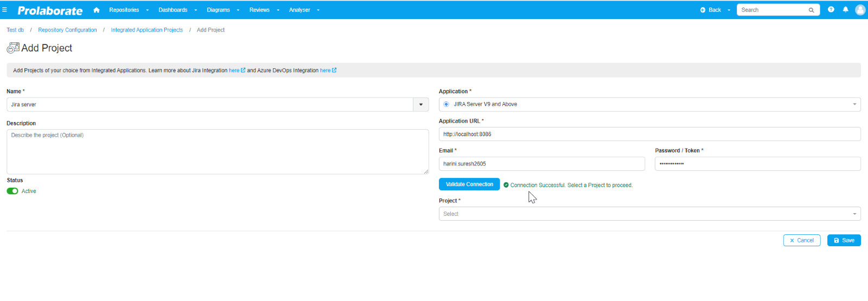Click the Description text area
Screen dimensions: 868x301
(x=218, y=151)
